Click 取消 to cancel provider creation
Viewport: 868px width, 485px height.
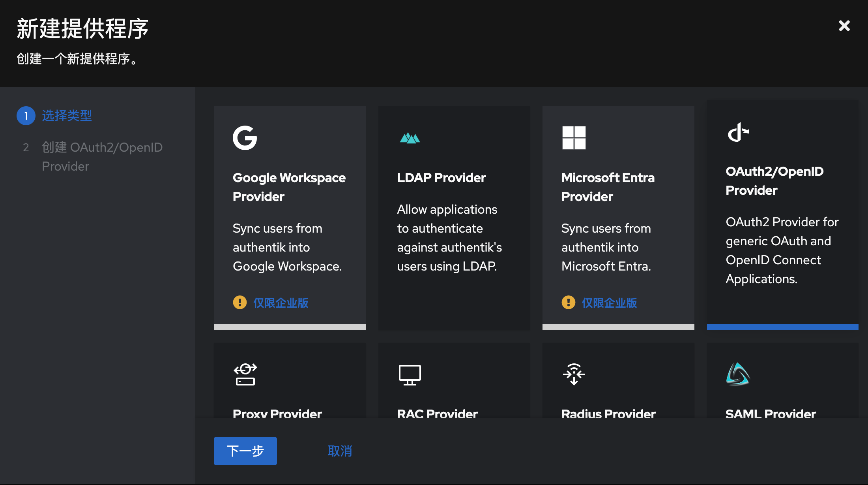click(340, 451)
